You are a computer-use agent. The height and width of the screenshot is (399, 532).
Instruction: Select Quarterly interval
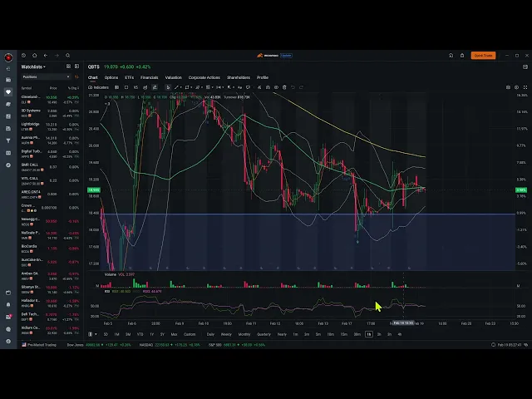point(264,334)
